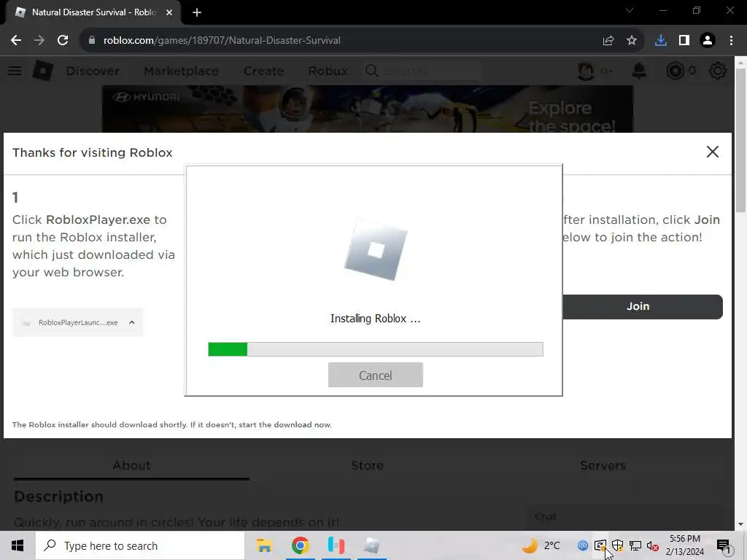747x560 pixels.
Task: Open the clock showing 5:56 PM
Action: 685,545
